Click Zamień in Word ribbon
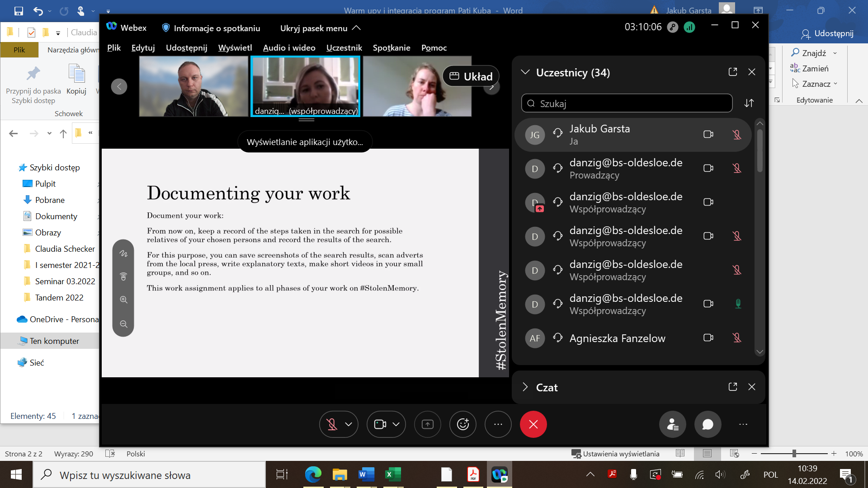 pyautogui.click(x=809, y=68)
